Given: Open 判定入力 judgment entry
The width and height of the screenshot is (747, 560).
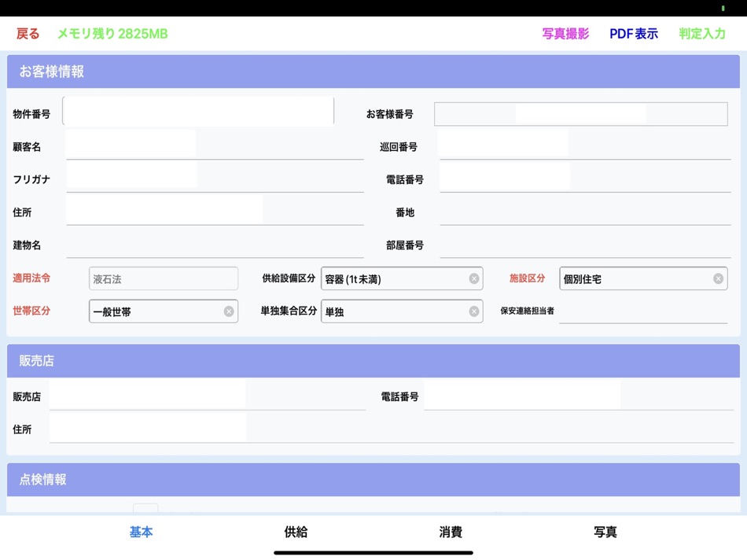Looking at the screenshot, I should pos(702,34).
